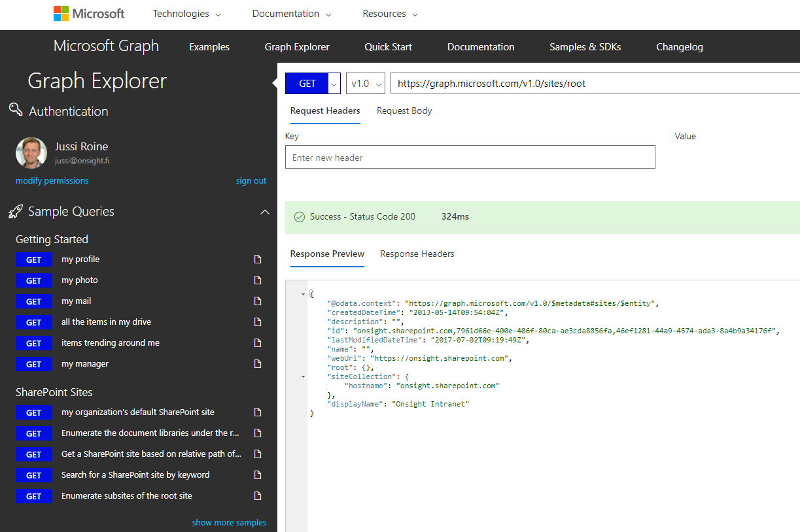Screen dimensions: 800x532
Task: Open doc icon for organization's default SharePoint site
Action: [258, 412]
